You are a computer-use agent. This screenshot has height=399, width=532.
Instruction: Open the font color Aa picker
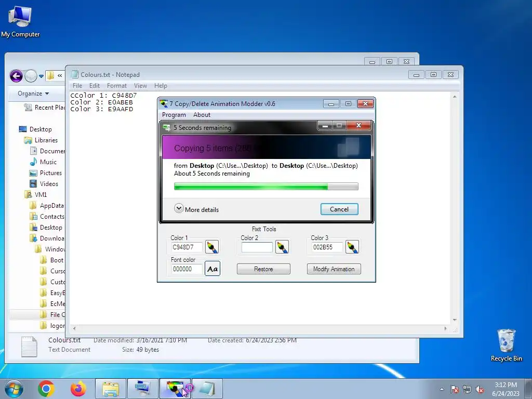coord(212,269)
